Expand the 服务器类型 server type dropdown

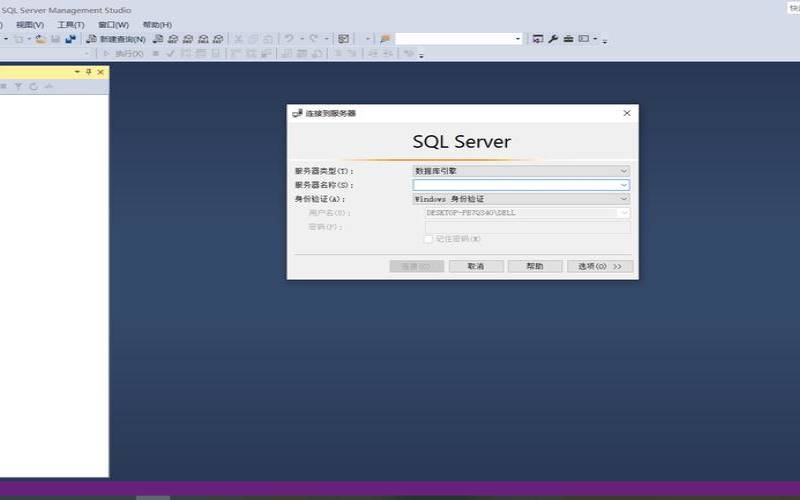(x=624, y=171)
